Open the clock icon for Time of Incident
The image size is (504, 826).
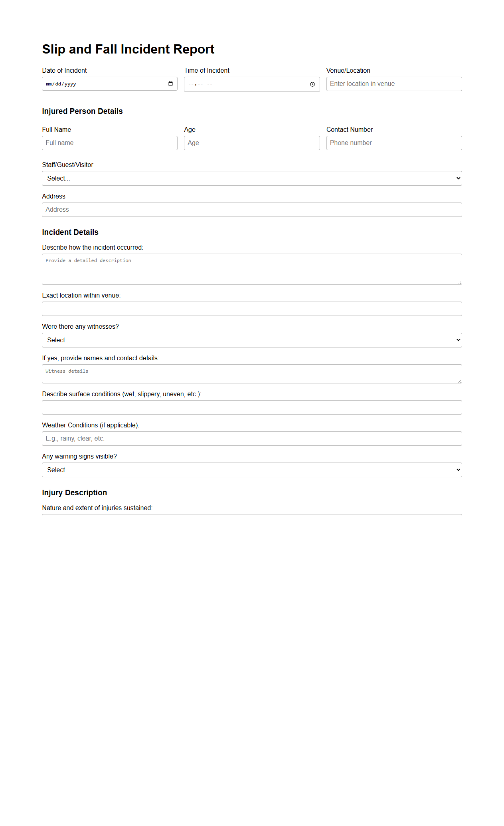[x=312, y=84]
